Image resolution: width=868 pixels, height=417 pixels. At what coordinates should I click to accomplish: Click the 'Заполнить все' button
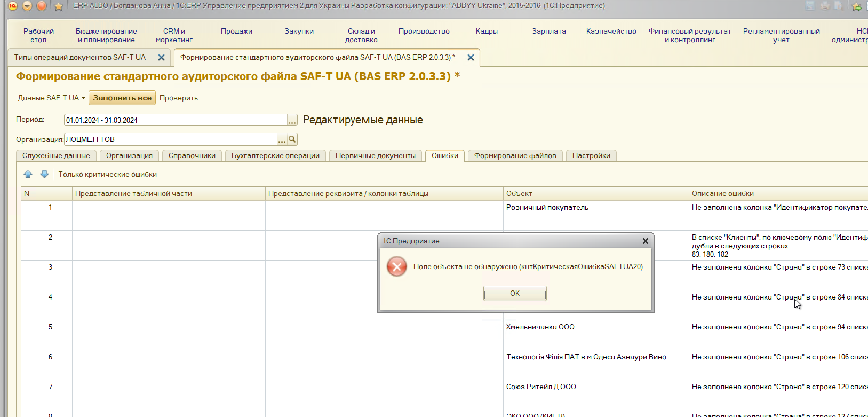[122, 98]
